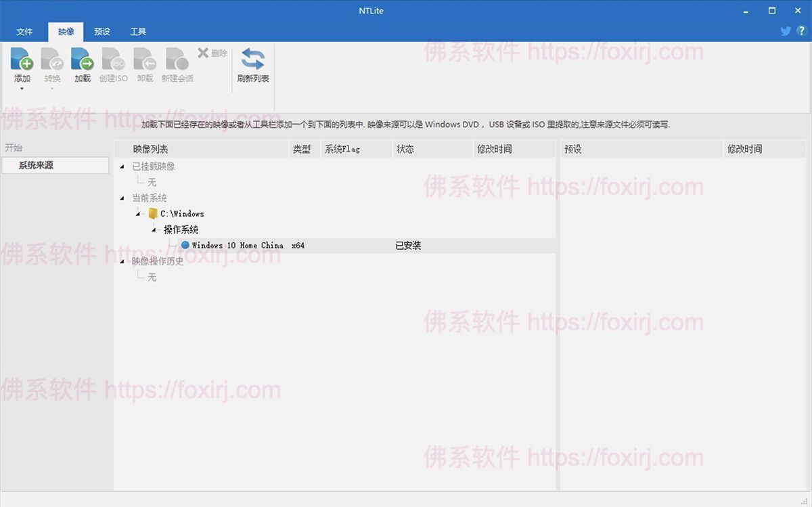Click the Help question mark icon
The image size is (812, 507).
pyautogui.click(x=803, y=30)
